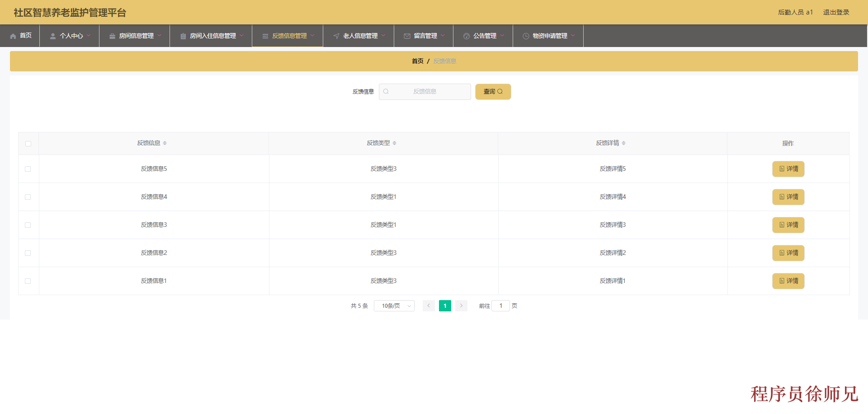Click the list icon on 反馈信息管理

pyautogui.click(x=265, y=36)
